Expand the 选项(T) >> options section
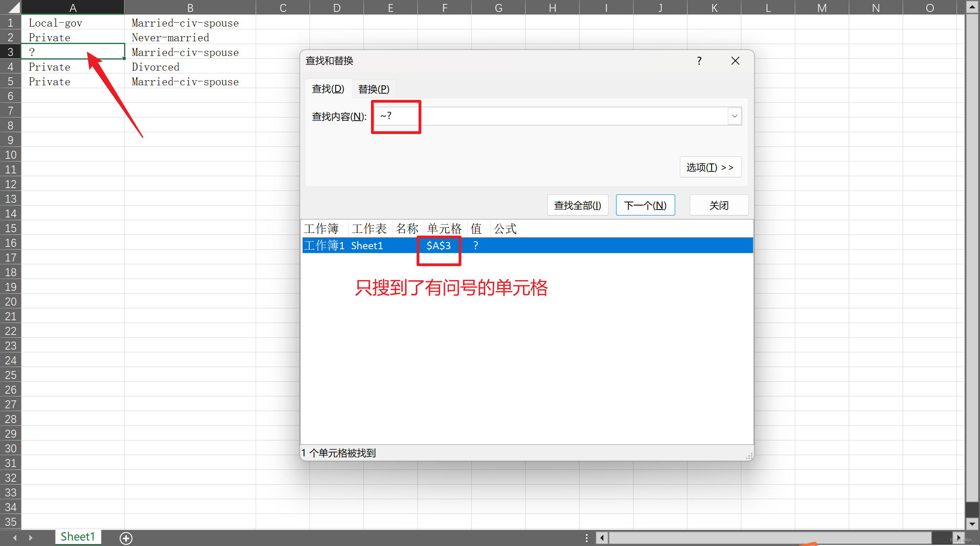 tap(710, 167)
